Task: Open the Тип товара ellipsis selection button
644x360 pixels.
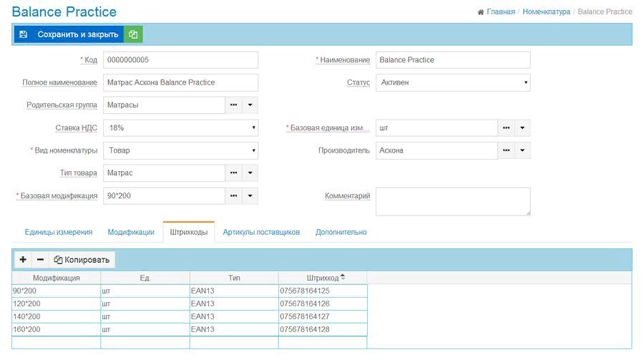Action: coord(234,173)
